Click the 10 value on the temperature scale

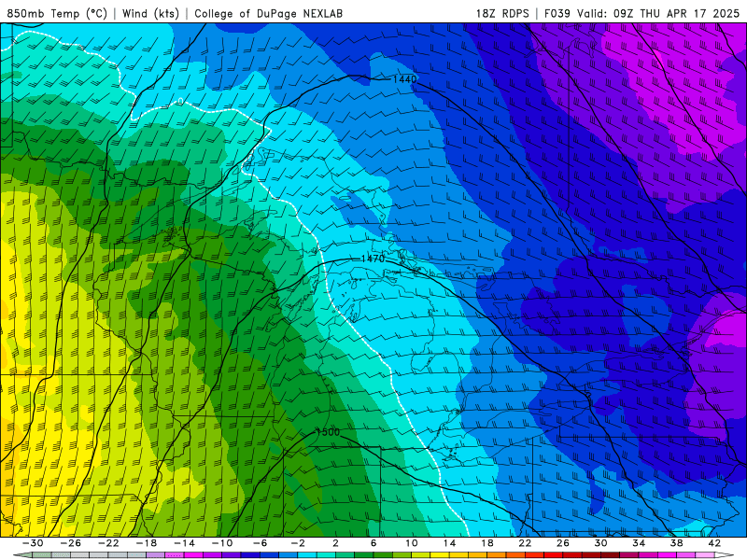(x=411, y=543)
